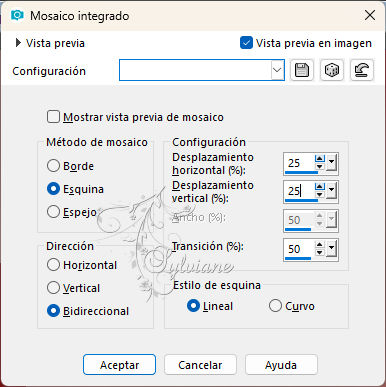Expand the Vista previa disclosure triangle
Screen dimensions: 386x387
pos(18,43)
